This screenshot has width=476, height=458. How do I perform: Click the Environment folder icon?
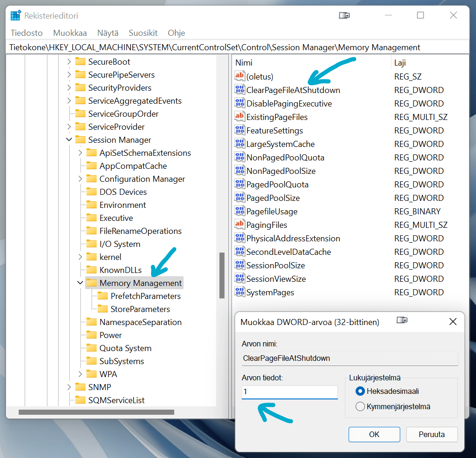pyautogui.click(x=92, y=205)
